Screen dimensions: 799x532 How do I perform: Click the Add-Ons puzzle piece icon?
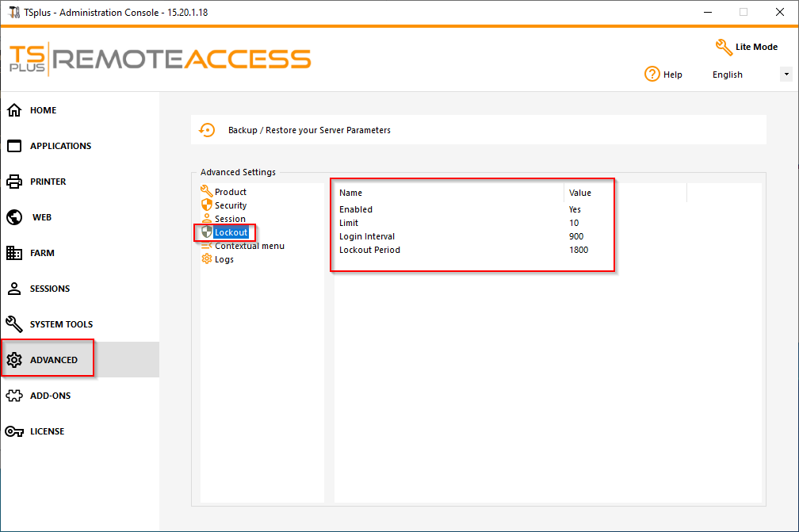coord(14,396)
